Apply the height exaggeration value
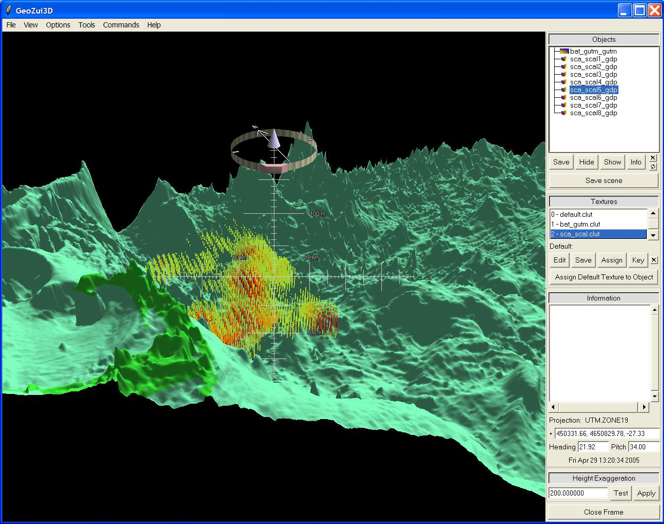The width and height of the screenshot is (664, 524). point(646,493)
